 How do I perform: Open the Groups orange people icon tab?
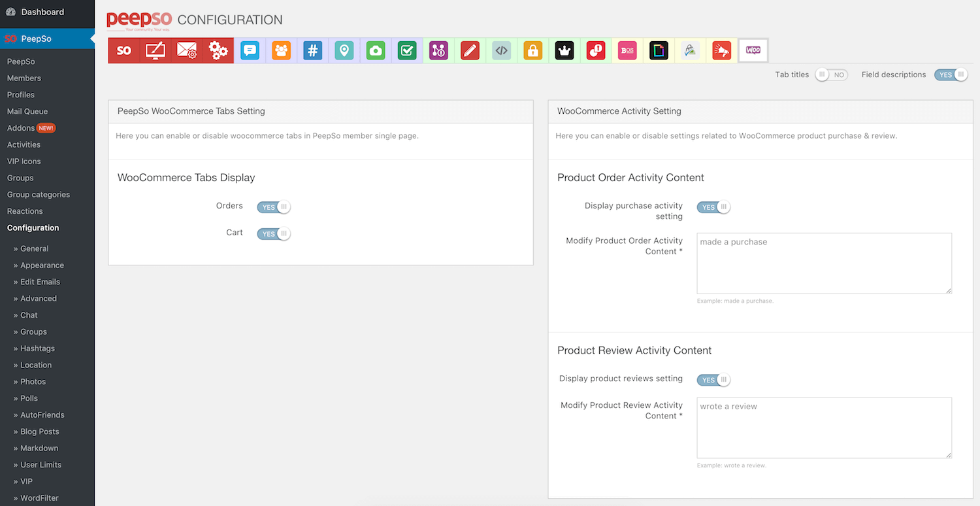pyautogui.click(x=282, y=50)
